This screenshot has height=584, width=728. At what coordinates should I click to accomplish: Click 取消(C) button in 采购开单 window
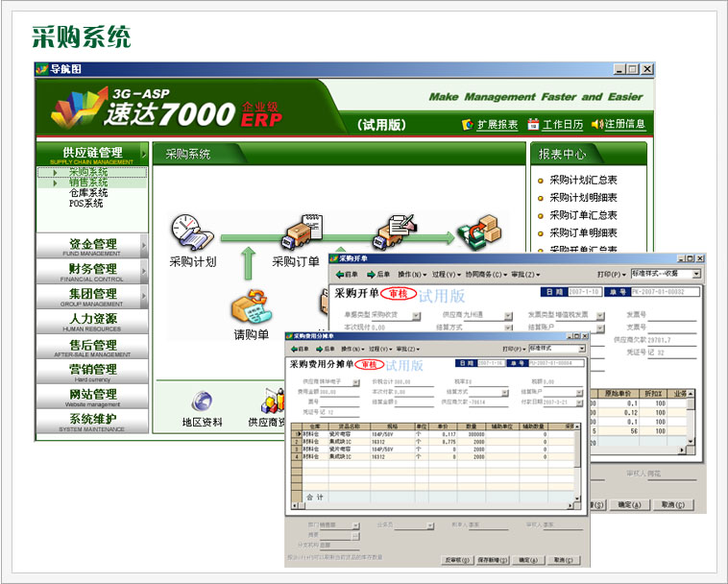coord(672,504)
